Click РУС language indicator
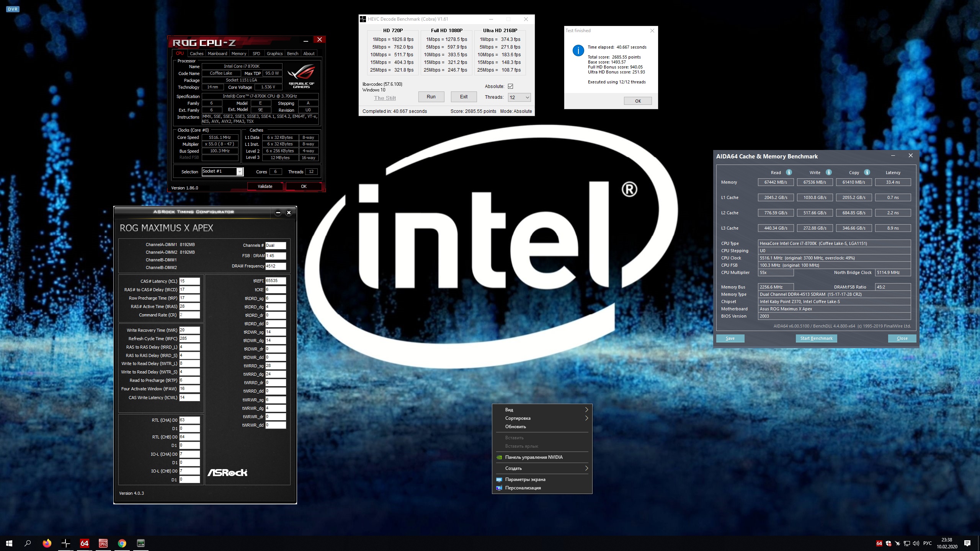Screen dimensions: 980x551 click(x=927, y=543)
